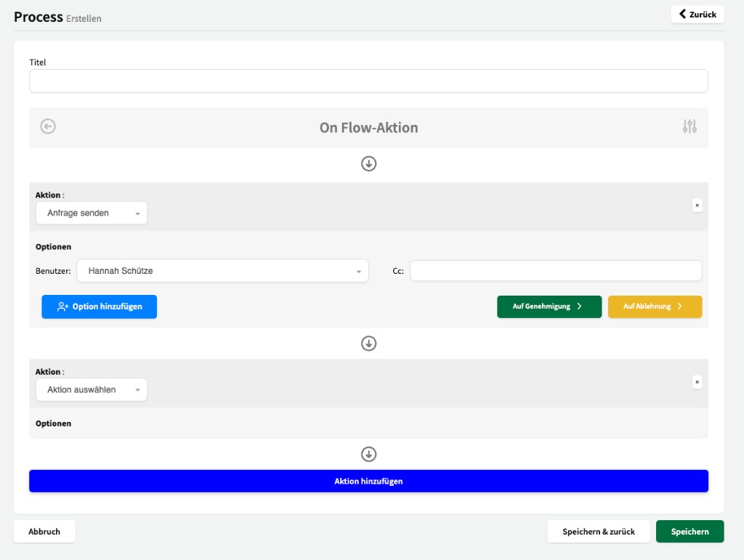744x560 pixels.
Task: Open the filter settings icon on On Flow-Aktion
Action: tap(690, 126)
